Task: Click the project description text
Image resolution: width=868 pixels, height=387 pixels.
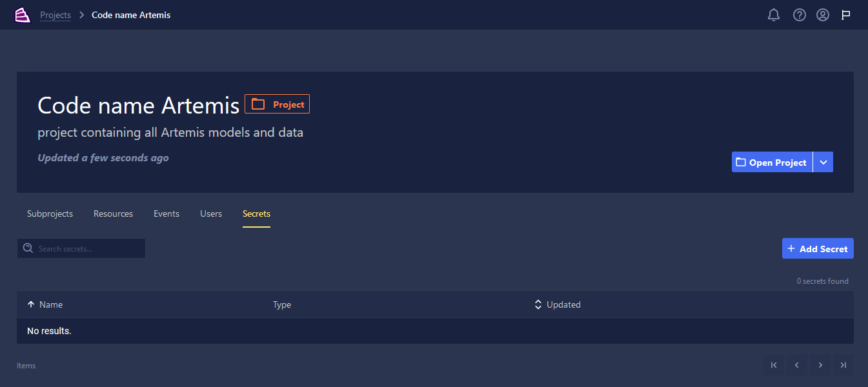Action: 170,133
